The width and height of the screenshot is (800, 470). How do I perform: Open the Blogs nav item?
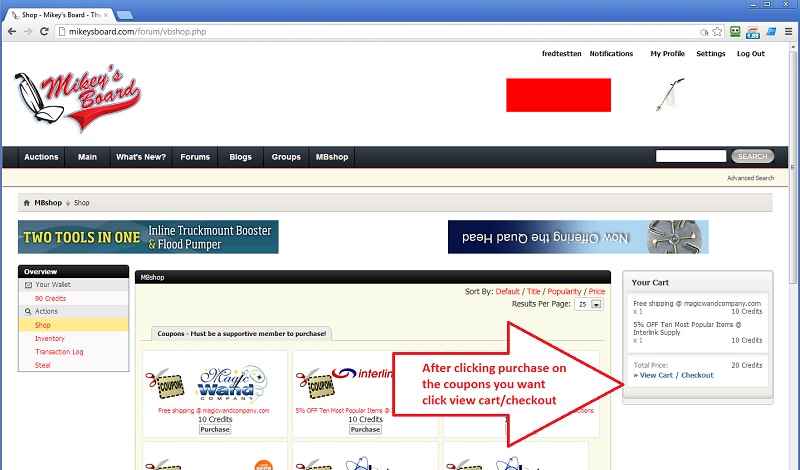pyautogui.click(x=240, y=157)
